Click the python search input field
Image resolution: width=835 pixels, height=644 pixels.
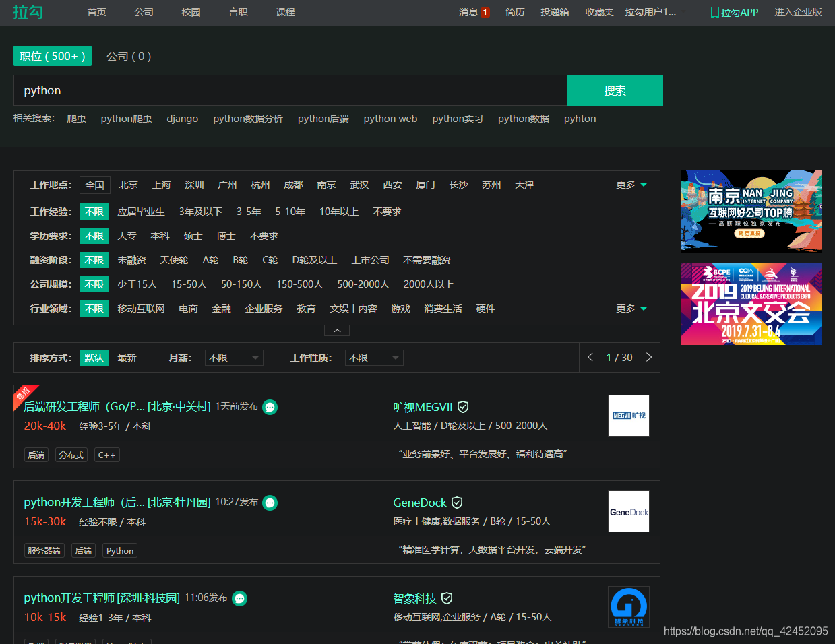290,90
